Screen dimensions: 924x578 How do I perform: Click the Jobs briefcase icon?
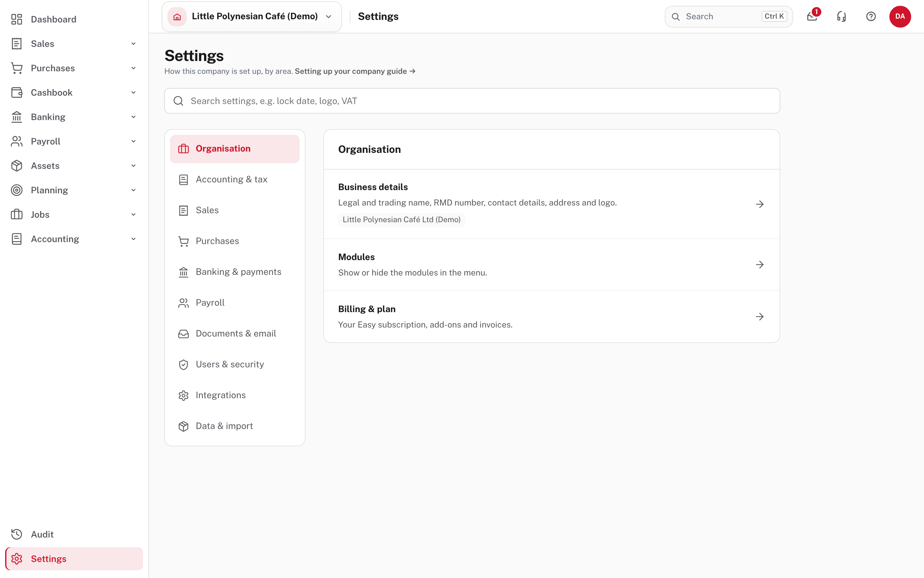click(x=16, y=215)
